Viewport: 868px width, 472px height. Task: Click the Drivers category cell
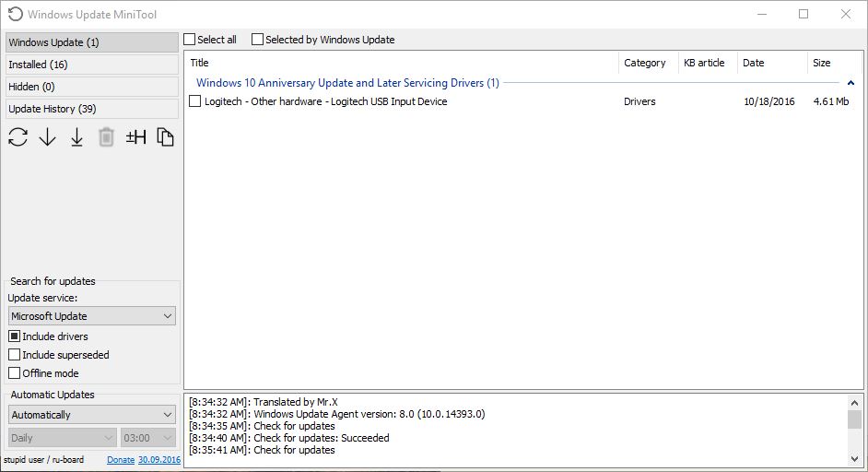(639, 101)
